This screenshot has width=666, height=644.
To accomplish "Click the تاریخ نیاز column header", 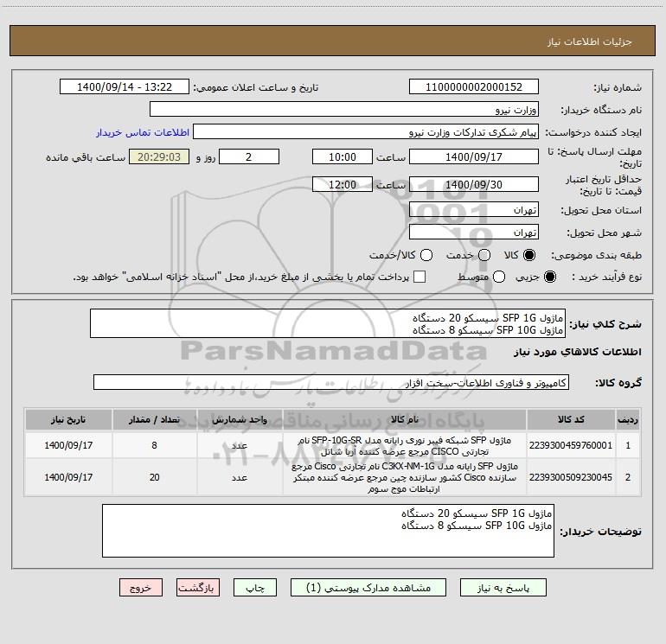I will [x=68, y=419].
